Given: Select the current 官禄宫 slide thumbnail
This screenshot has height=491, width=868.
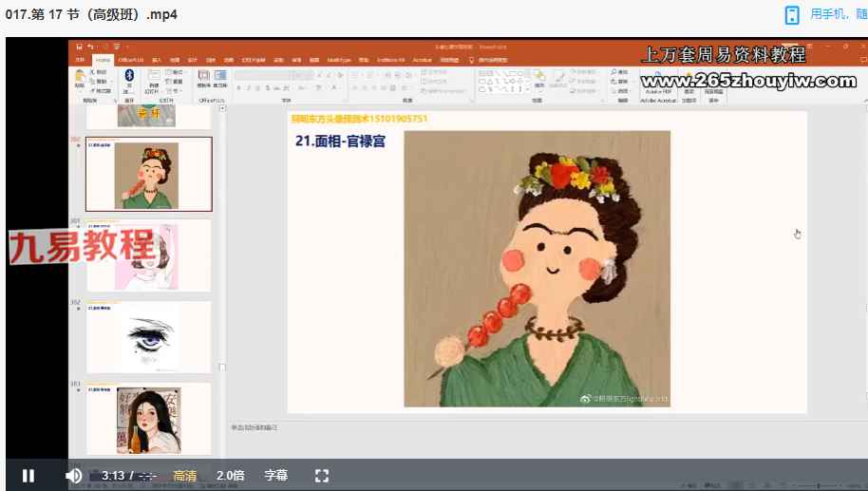Looking at the screenshot, I should pos(149,175).
